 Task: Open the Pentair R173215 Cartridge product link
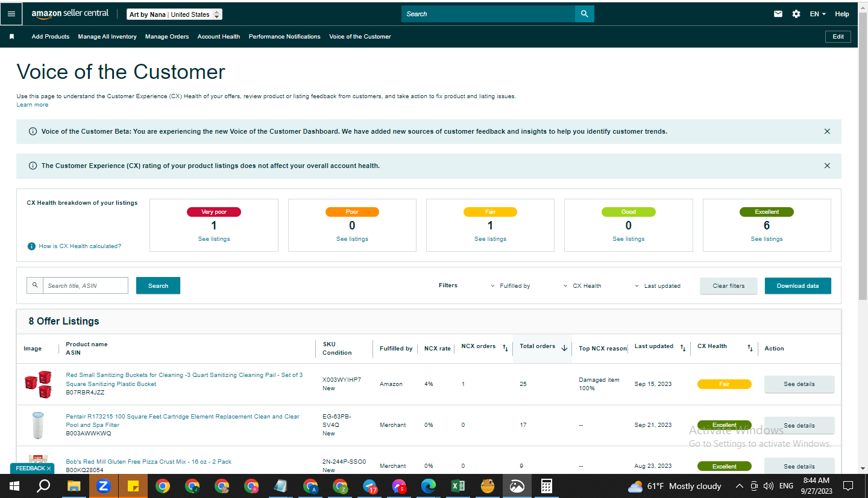183,420
